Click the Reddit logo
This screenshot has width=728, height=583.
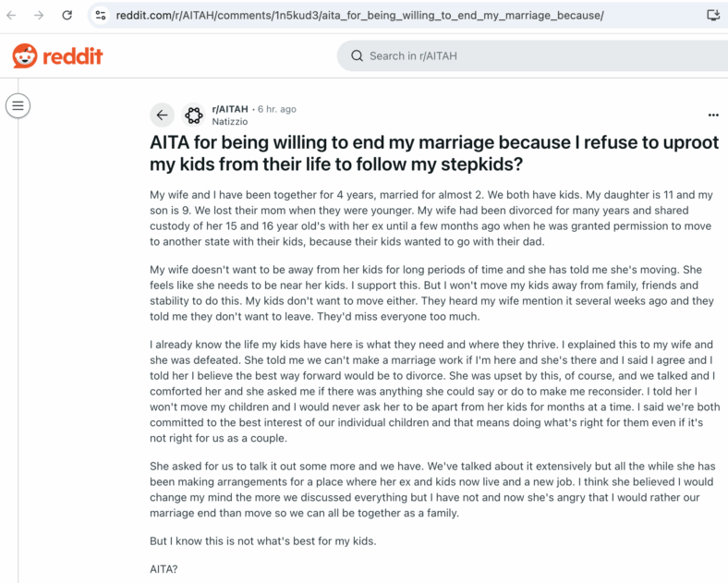tap(57, 56)
